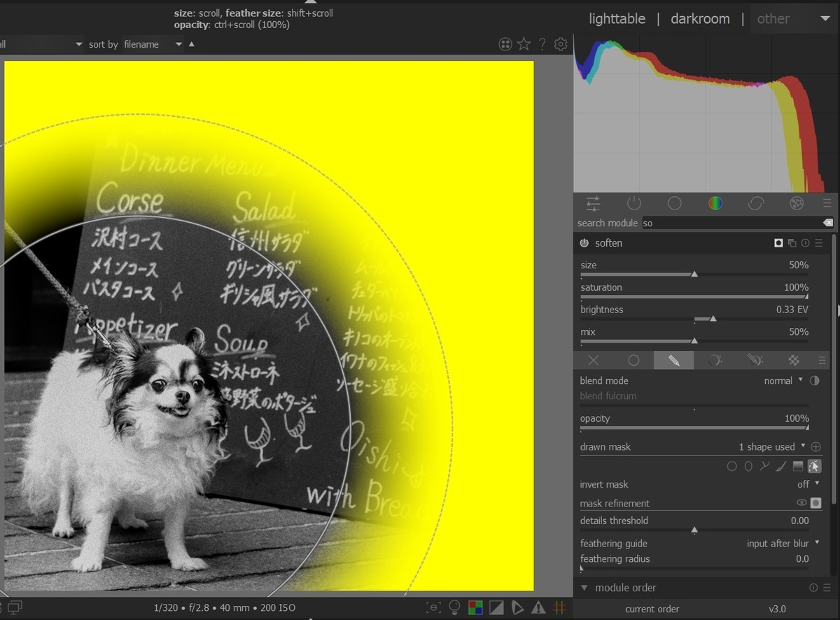
Task: Select raster mask checkerboard tab
Action: [x=794, y=360]
